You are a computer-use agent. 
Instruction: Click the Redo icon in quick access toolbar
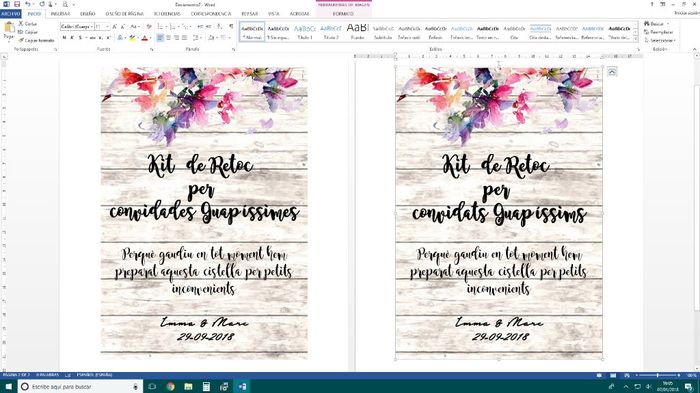pyautogui.click(x=42, y=4)
